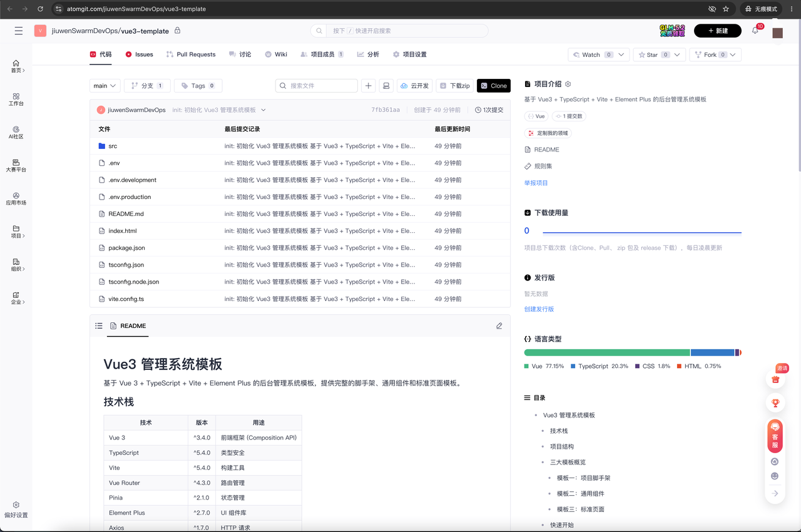Image resolution: width=801 pixels, height=532 pixels.
Task: Click the smiley feedback icon in floating bar
Action: click(775, 476)
